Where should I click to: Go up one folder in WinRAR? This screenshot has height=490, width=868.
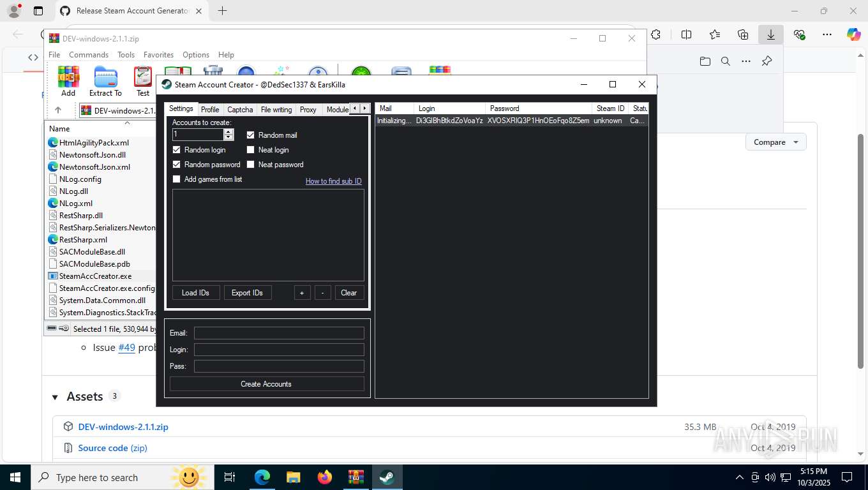(58, 110)
